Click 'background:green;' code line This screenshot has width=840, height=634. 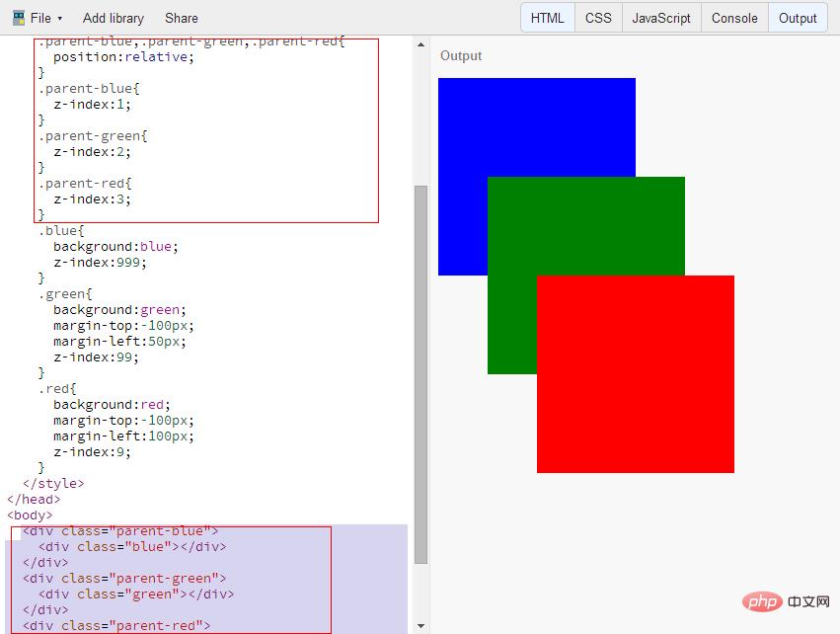pyautogui.click(x=119, y=310)
